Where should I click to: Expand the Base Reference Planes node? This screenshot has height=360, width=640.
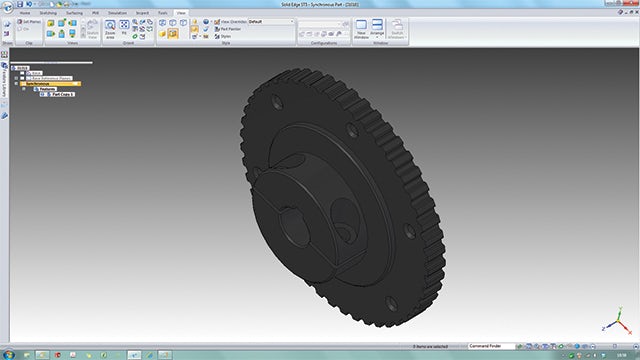pyautogui.click(x=16, y=78)
